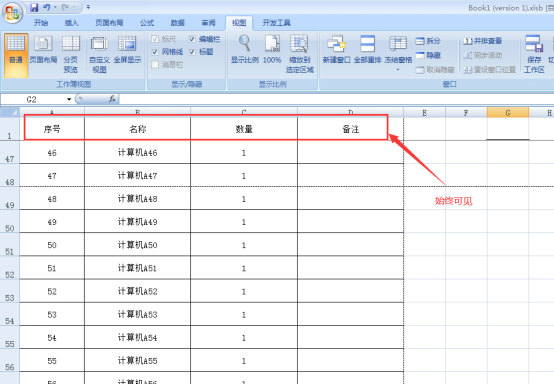This screenshot has height=385, width=554.
Task: Open the 插入 ribbon tab
Action: [71, 23]
